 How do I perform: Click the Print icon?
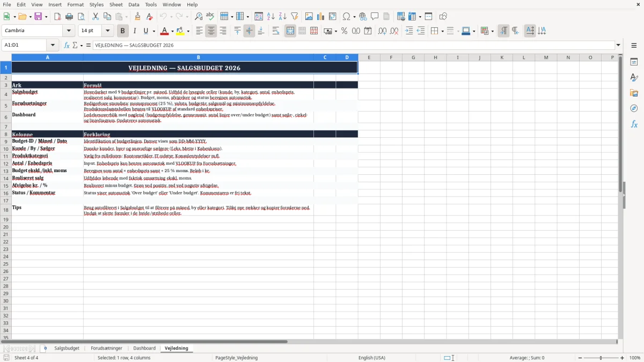tap(69, 17)
